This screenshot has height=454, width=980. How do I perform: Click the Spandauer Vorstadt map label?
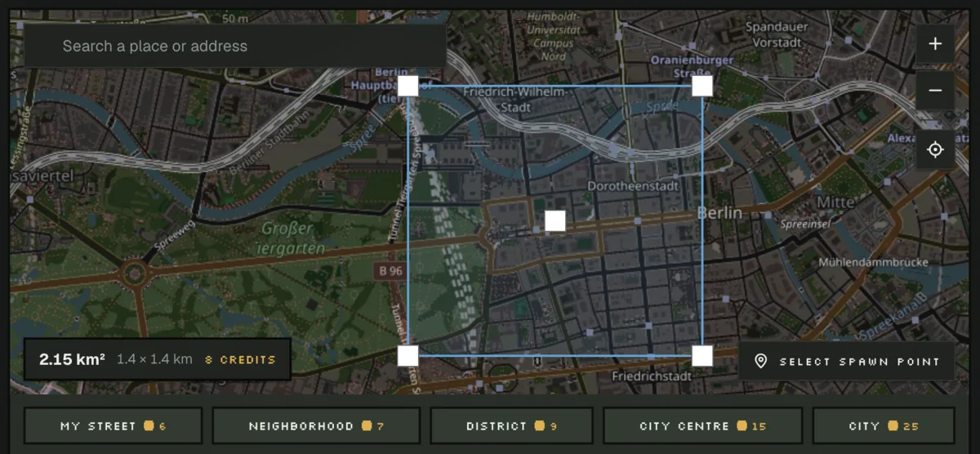[x=777, y=34]
